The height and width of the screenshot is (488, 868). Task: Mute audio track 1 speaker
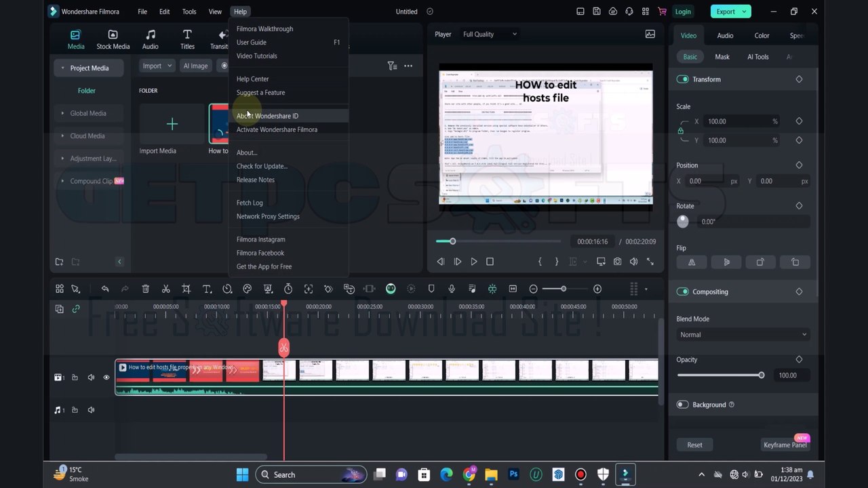tap(91, 410)
